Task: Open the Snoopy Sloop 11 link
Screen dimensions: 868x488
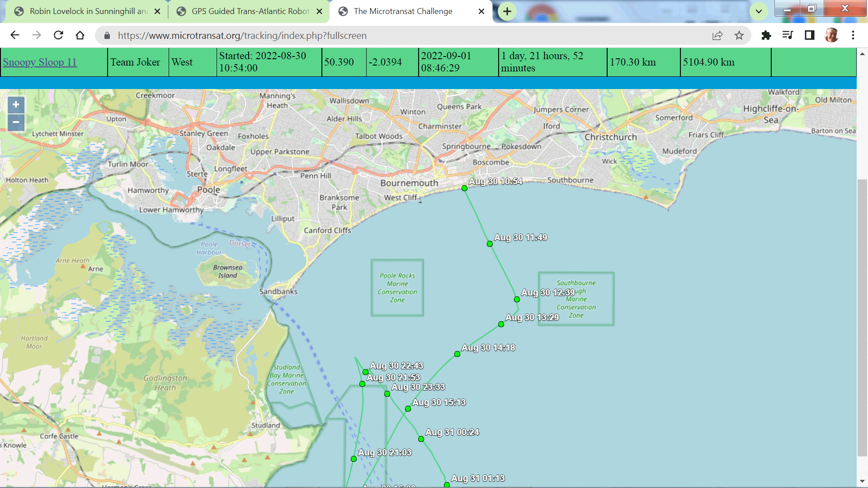Action: (x=40, y=62)
